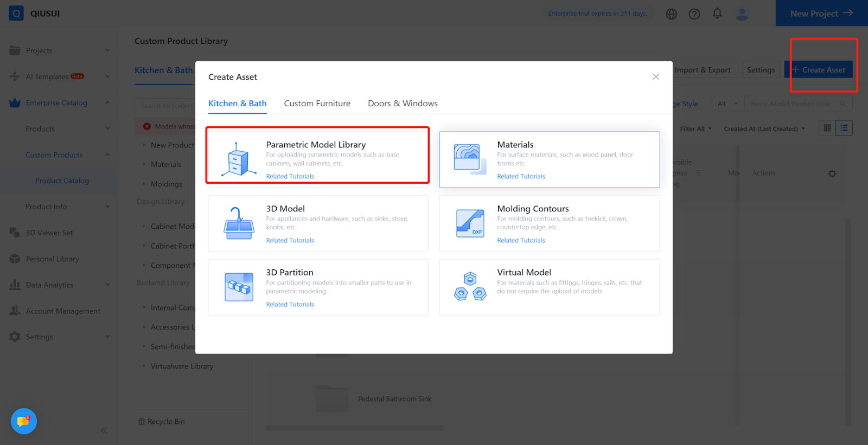Open the chat support bubble
The height and width of the screenshot is (445, 868).
pos(24,421)
